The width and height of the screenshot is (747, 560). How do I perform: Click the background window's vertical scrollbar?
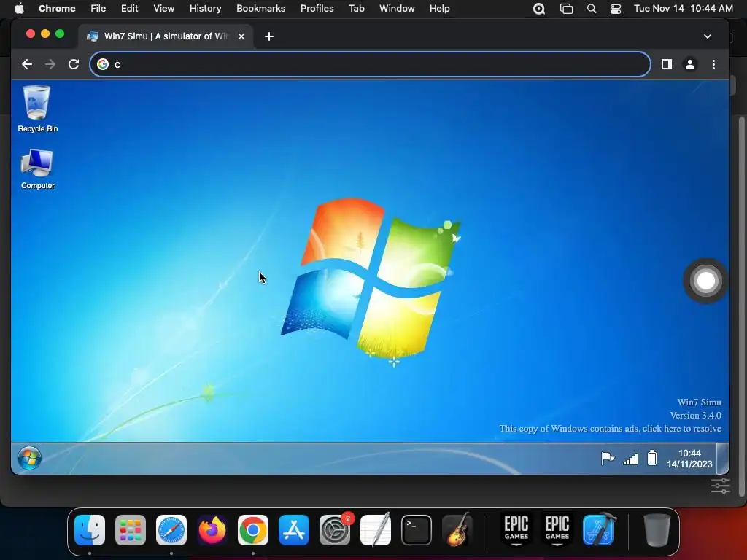coord(741,305)
